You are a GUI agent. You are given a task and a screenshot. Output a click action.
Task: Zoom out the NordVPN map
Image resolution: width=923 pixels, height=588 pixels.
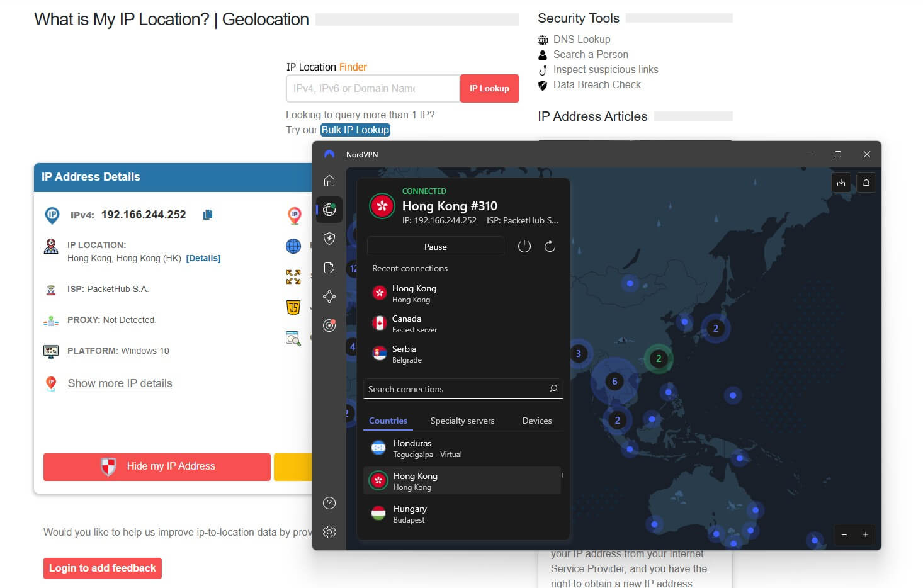pyautogui.click(x=844, y=534)
